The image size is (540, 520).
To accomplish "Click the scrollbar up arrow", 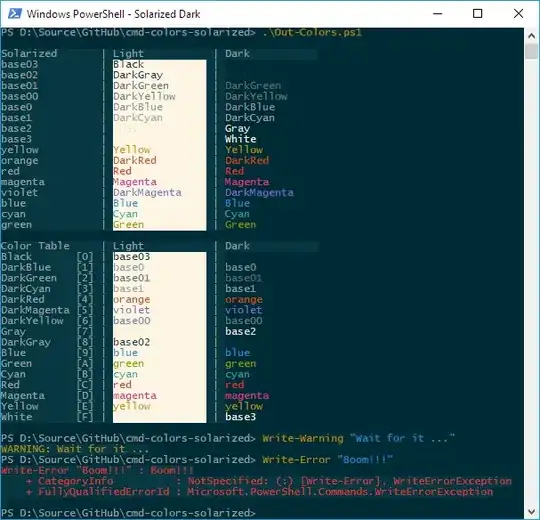I will pyautogui.click(x=531, y=36).
